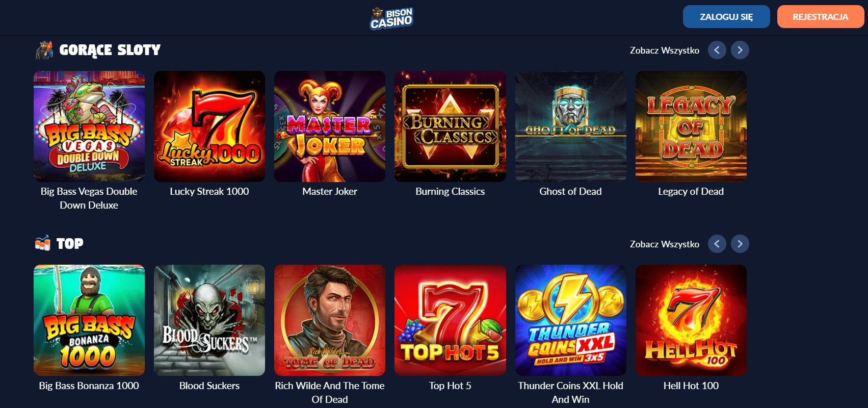Select the Top Hot 5 slot thumbnail
Viewport: 868px width, 408px height.
(450, 320)
